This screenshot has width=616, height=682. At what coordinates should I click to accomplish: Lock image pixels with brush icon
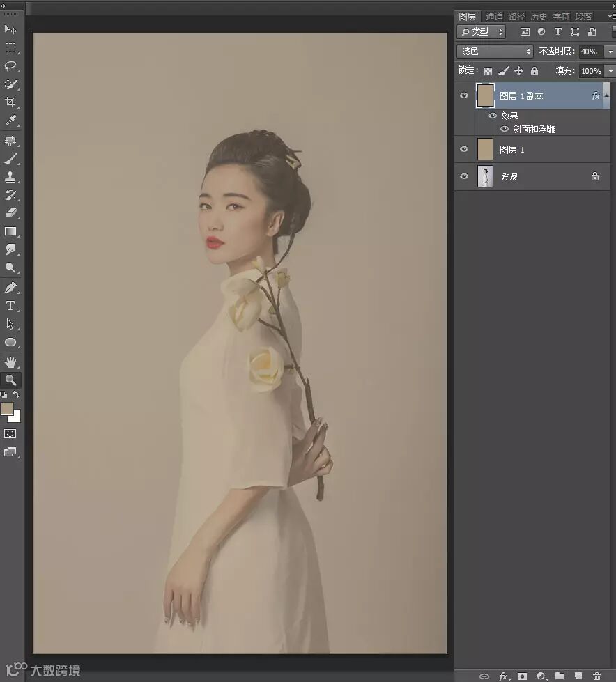(x=503, y=71)
